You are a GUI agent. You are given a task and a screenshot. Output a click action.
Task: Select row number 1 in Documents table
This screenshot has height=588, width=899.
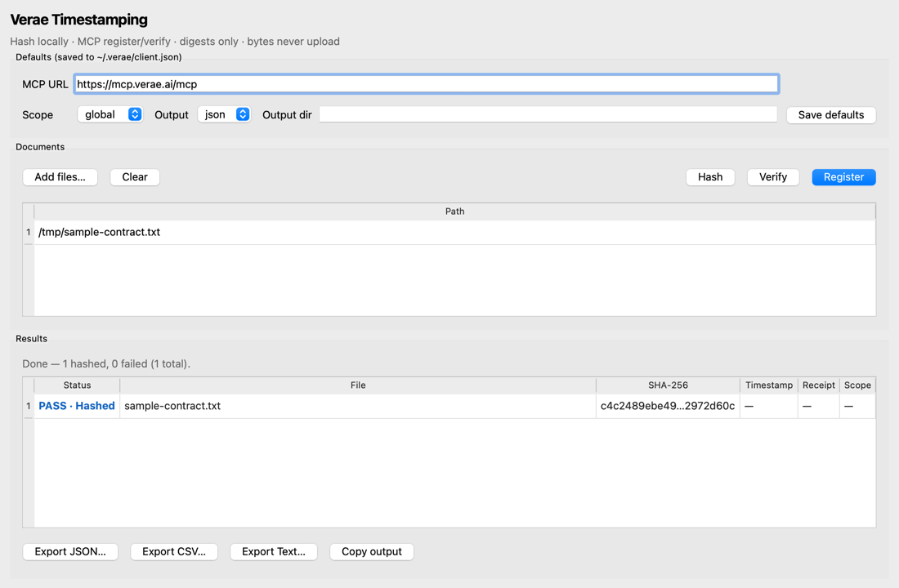click(x=28, y=232)
